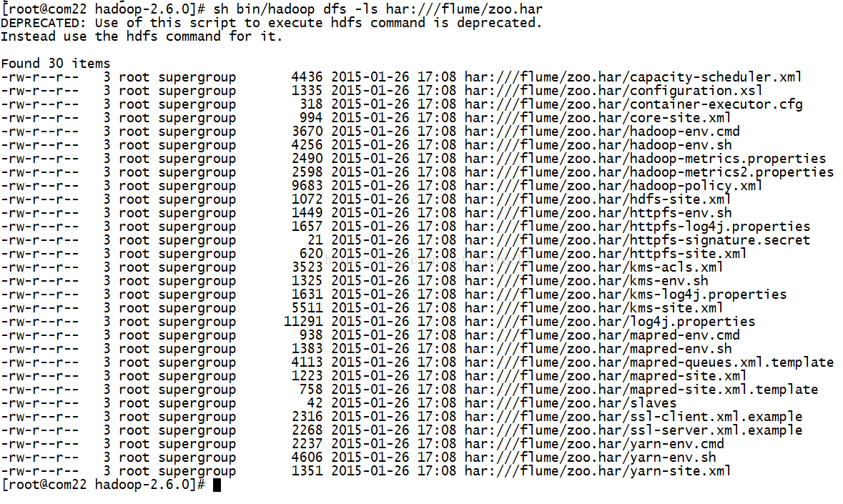Click the terminal cursor block at prompt
Image resolution: width=843 pixels, height=504 pixels.
[x=217, y=485]
